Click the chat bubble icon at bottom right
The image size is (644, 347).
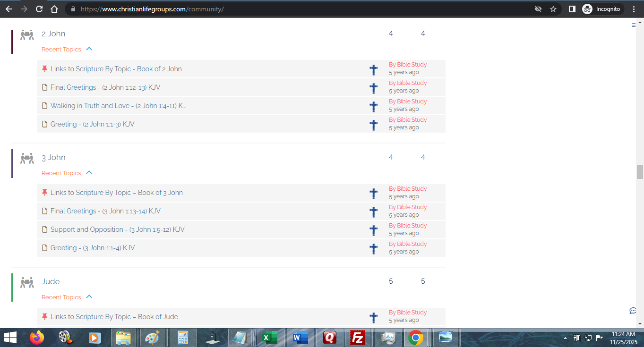pyautogui.click(x=633, y=311)
